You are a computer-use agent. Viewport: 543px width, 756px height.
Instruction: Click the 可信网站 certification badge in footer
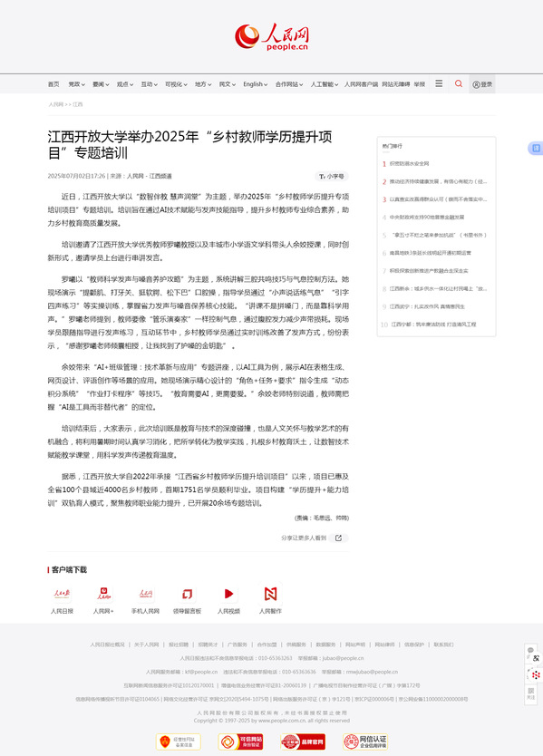coord(240,741)
